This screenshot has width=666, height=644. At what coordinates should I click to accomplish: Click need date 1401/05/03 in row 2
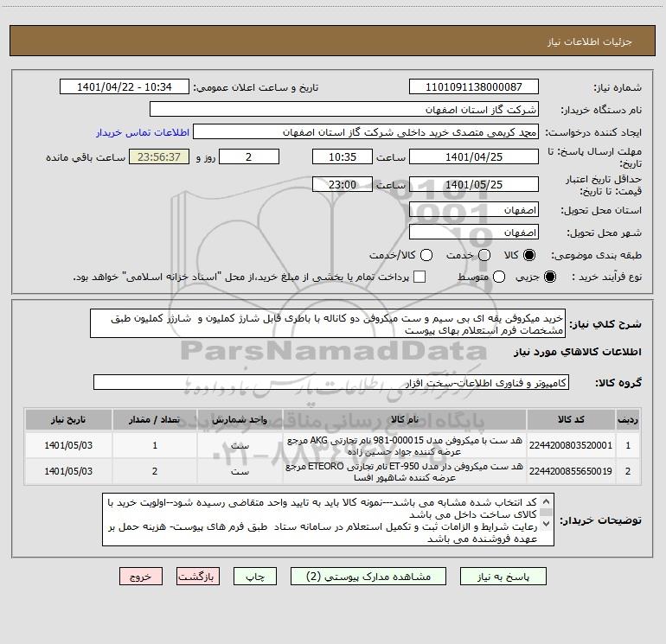[68, 471]
